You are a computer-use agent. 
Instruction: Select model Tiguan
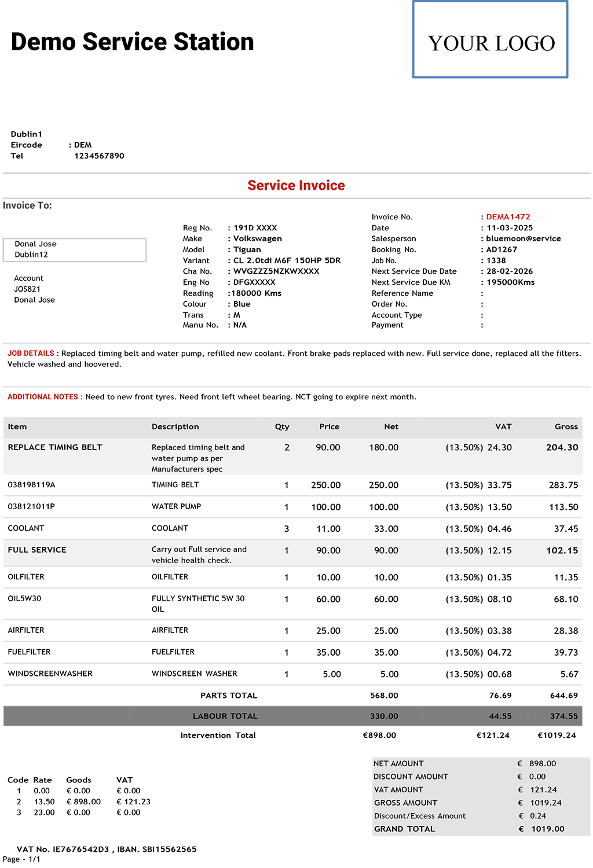[x=247, y=249]
